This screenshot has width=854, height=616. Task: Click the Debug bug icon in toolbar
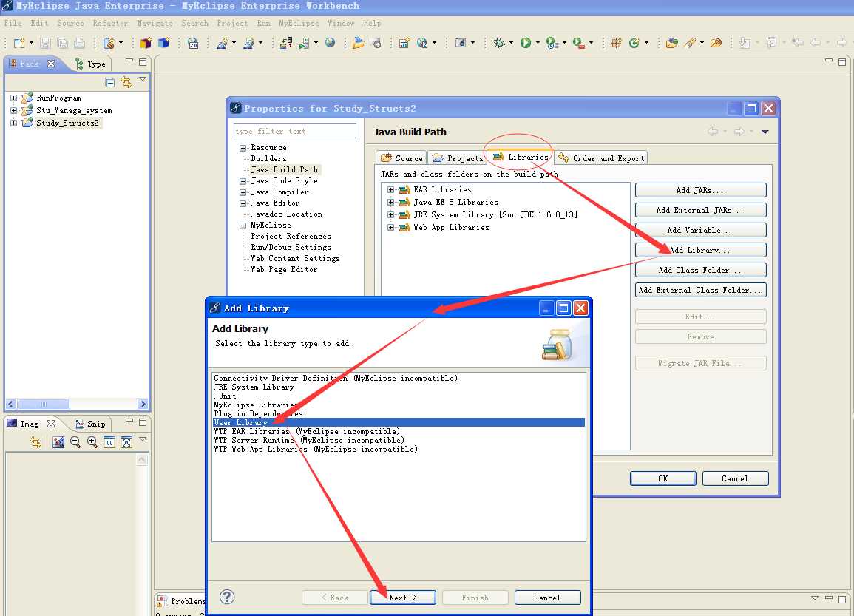tap(499, 43)
